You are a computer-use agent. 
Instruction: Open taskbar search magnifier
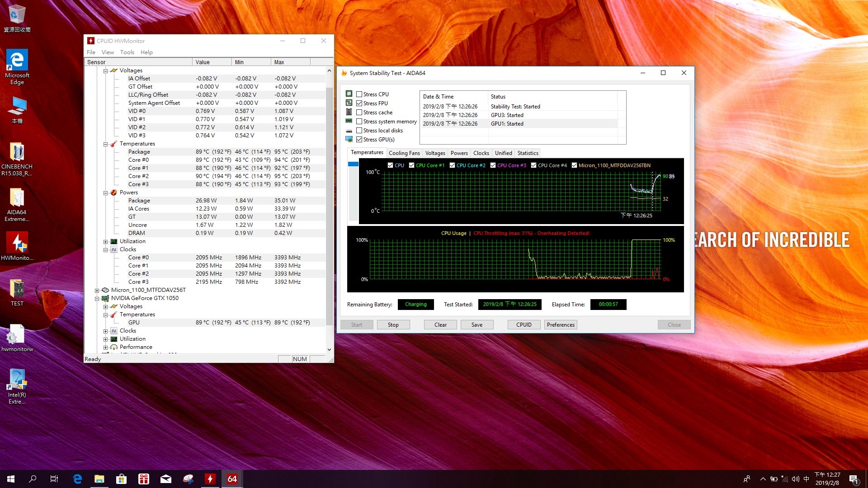pos(33,479)
